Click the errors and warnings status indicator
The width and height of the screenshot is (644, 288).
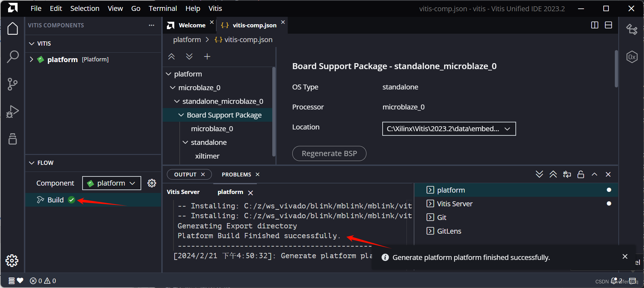(43, 281)
